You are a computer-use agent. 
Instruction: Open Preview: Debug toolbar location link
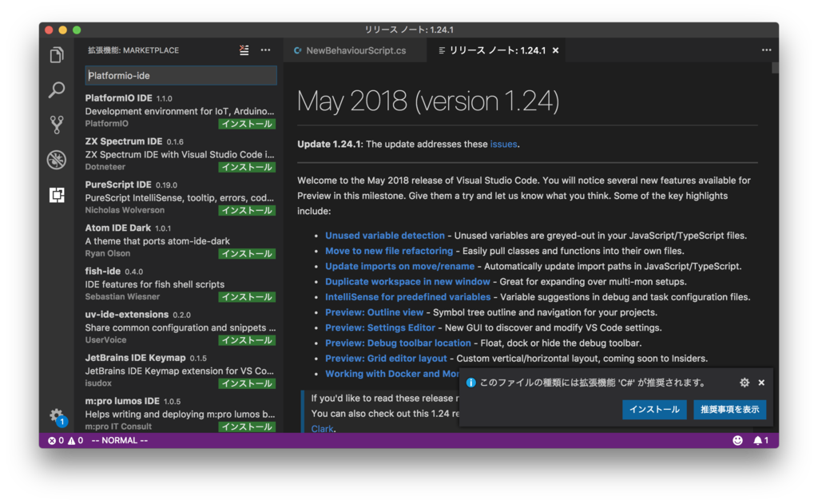pos(398,343)
